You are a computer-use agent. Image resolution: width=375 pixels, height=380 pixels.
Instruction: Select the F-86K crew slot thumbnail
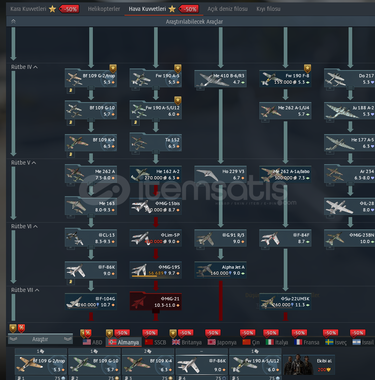click(202, 364)
